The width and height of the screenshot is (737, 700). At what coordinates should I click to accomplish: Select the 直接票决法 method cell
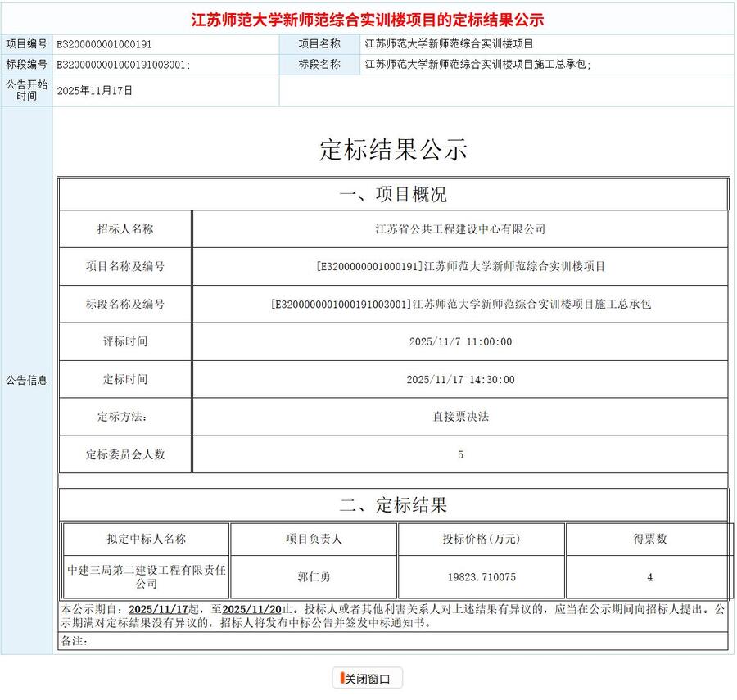[x=461, y=417]
